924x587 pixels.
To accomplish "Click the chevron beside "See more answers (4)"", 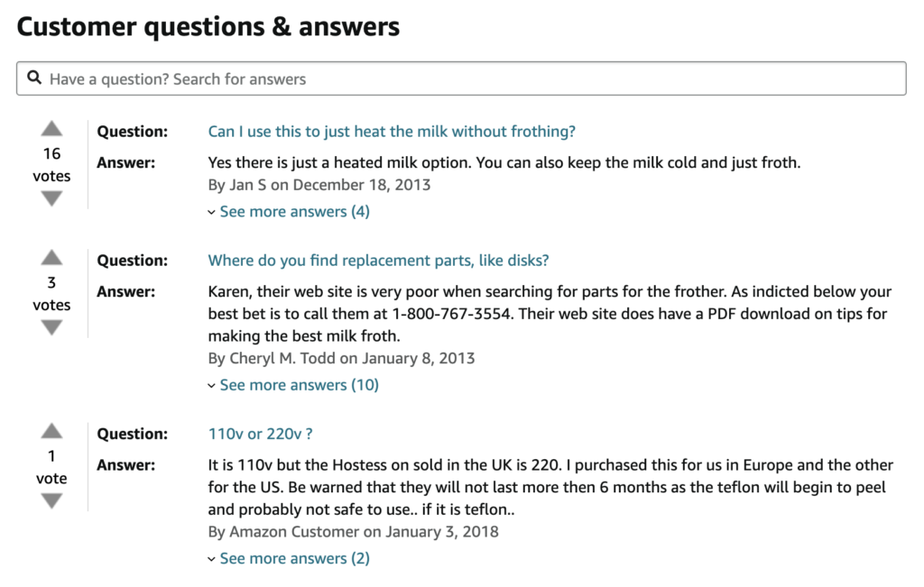I will coord(213,211).
